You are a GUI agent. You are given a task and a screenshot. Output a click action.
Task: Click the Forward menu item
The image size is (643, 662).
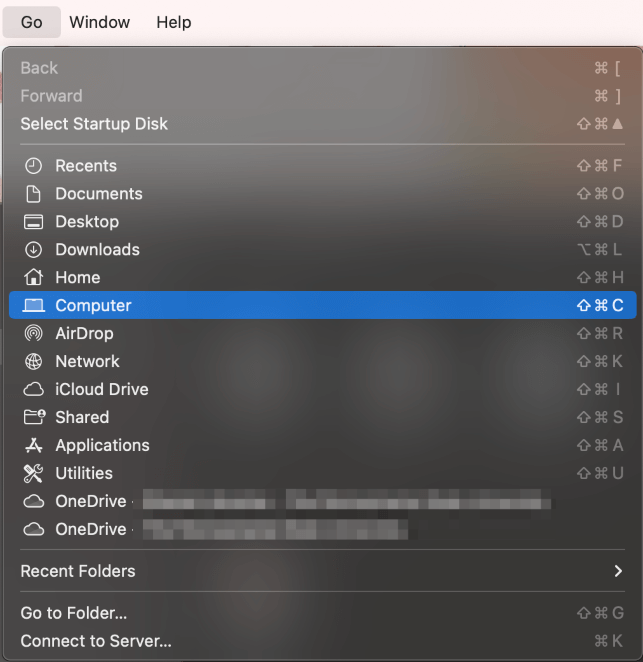click(323, 96)
